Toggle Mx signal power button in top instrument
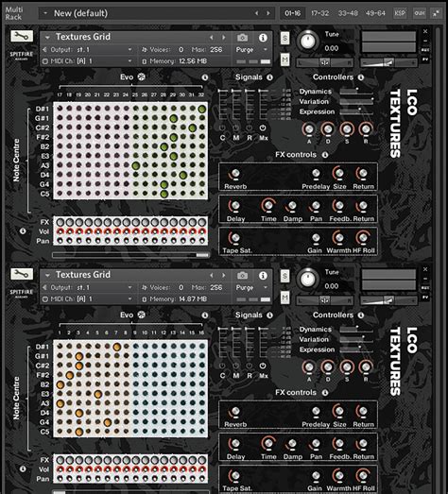Screen dimensions: 448x494 [x=263, y=128]
